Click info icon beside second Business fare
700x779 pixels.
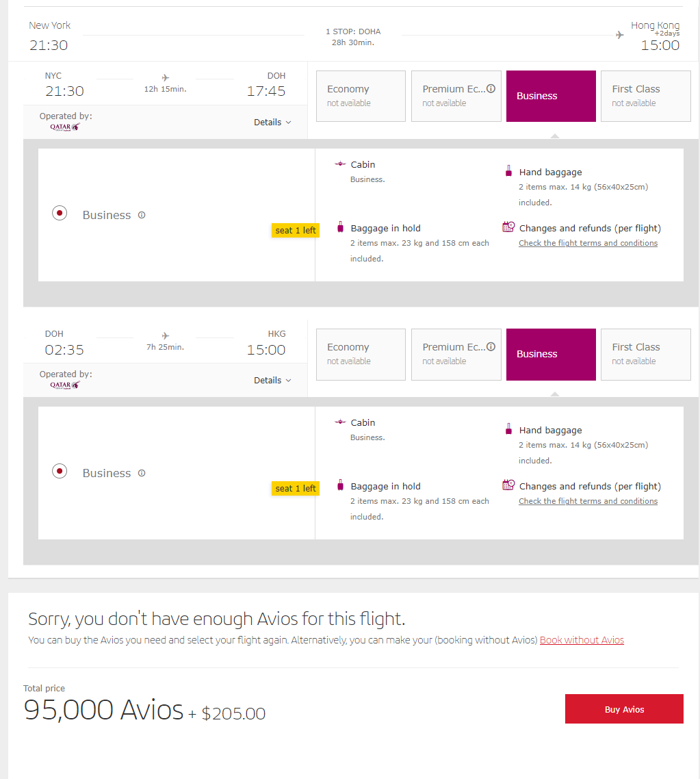coord(142,473)
